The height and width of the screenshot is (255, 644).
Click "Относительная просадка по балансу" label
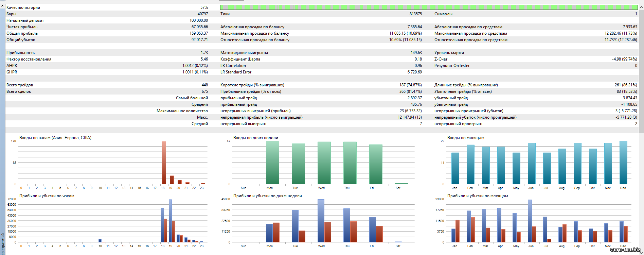coord(255,40)
